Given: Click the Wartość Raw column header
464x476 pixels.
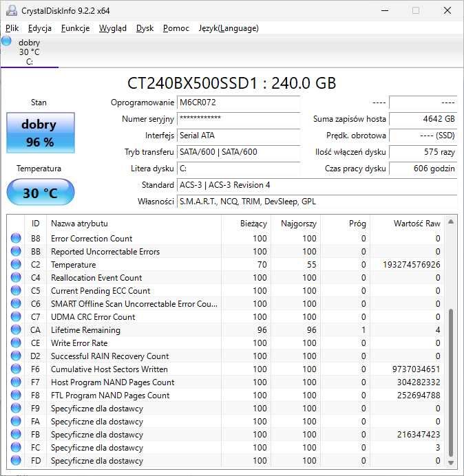Looking at the screenshot, I should pos(407,224).
